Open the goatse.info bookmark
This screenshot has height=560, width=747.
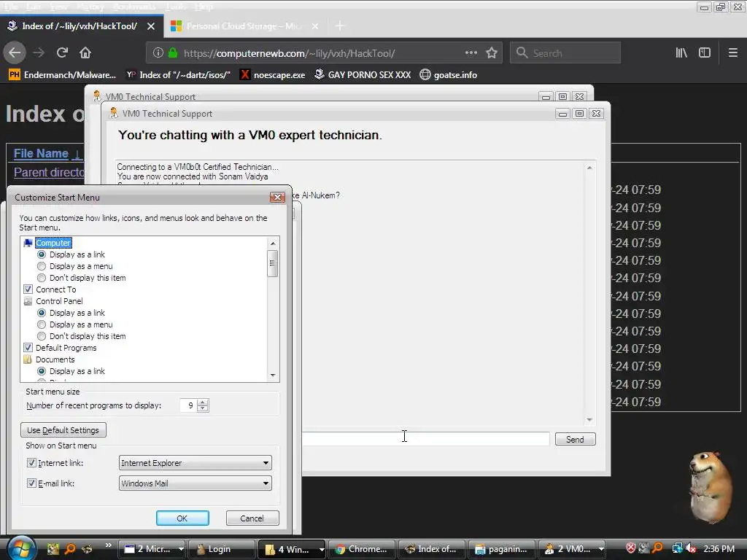[x=449, y=75]
